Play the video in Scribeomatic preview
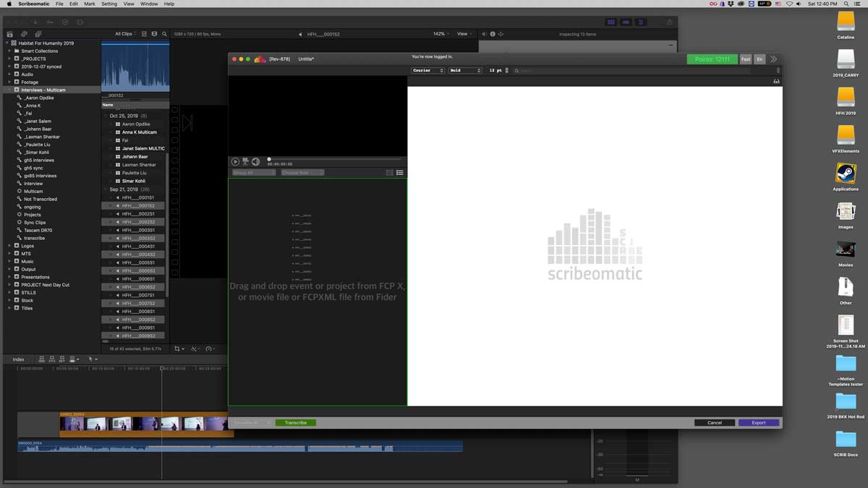The width and height of the screenshot is (868, 488). [235, 162]
